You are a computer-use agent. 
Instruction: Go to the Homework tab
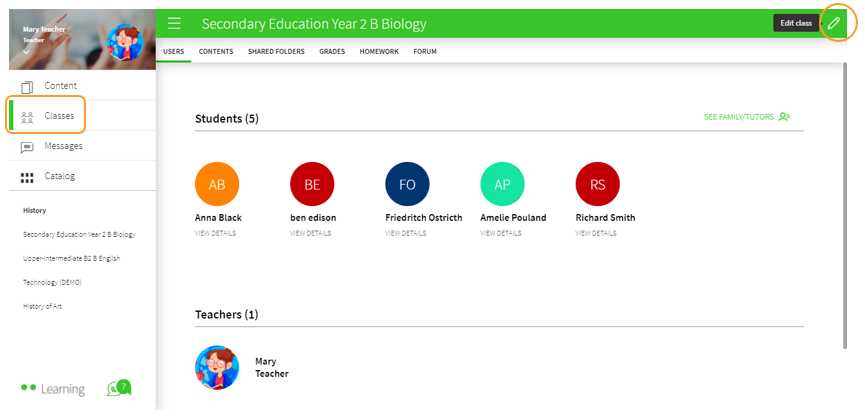click(379, 51)
